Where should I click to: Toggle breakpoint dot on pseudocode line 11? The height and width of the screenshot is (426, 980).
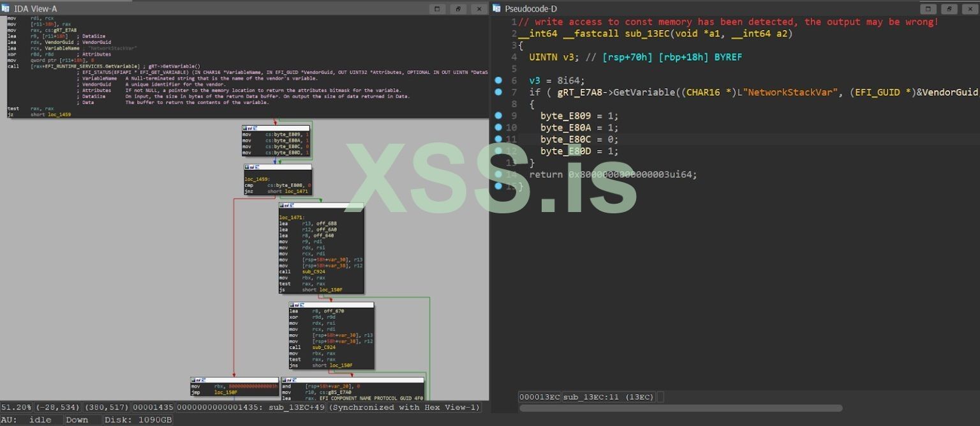(x=498, y=139)
